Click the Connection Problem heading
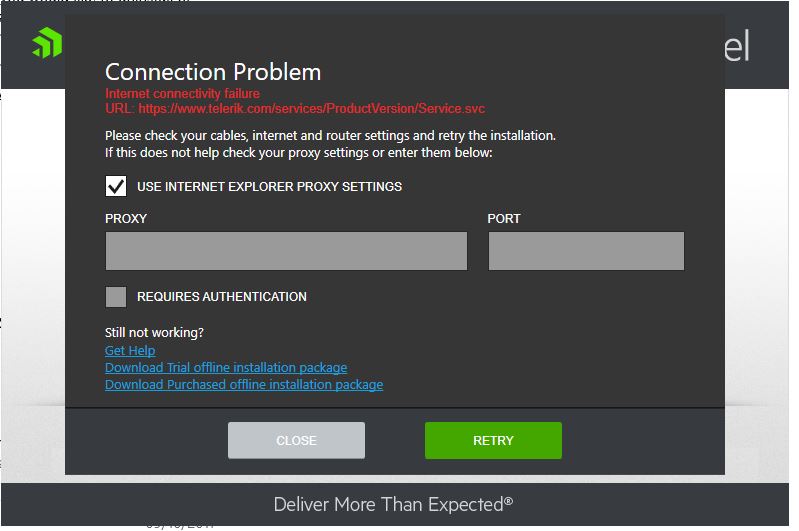 click(x=213, y=72)
